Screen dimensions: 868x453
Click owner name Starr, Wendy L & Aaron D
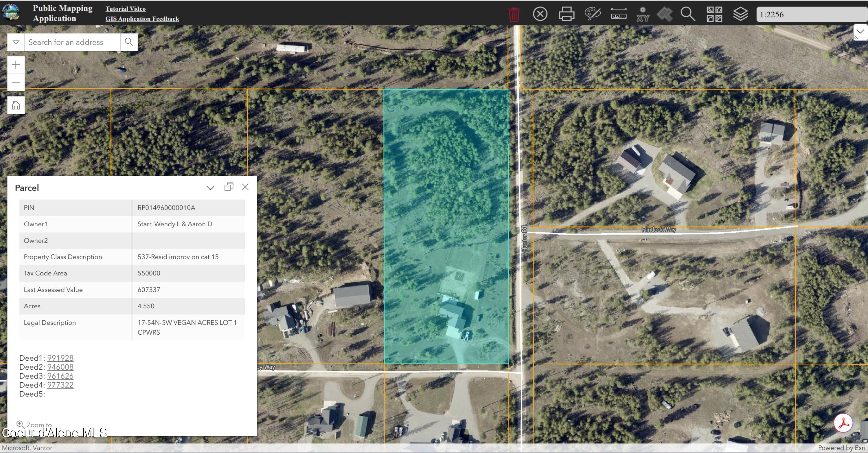point(175,224)
